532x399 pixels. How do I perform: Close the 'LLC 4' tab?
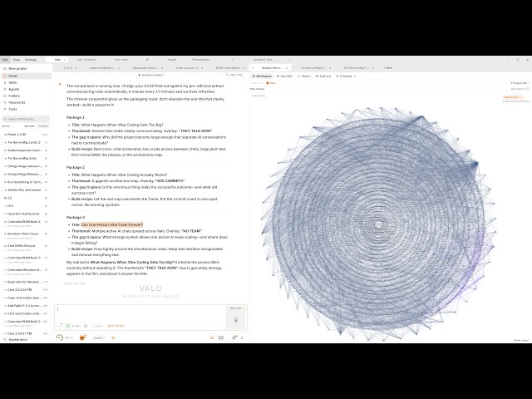pyautogui.click(x=76, y=68)
